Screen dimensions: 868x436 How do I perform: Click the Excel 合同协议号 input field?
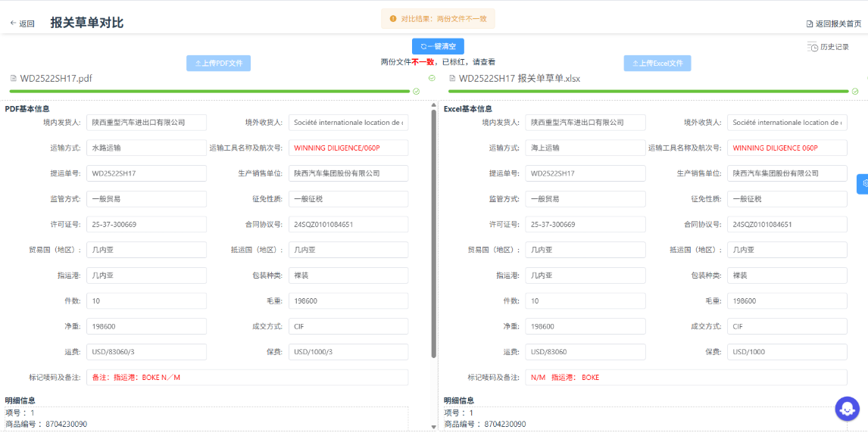[x=787, y=225]
